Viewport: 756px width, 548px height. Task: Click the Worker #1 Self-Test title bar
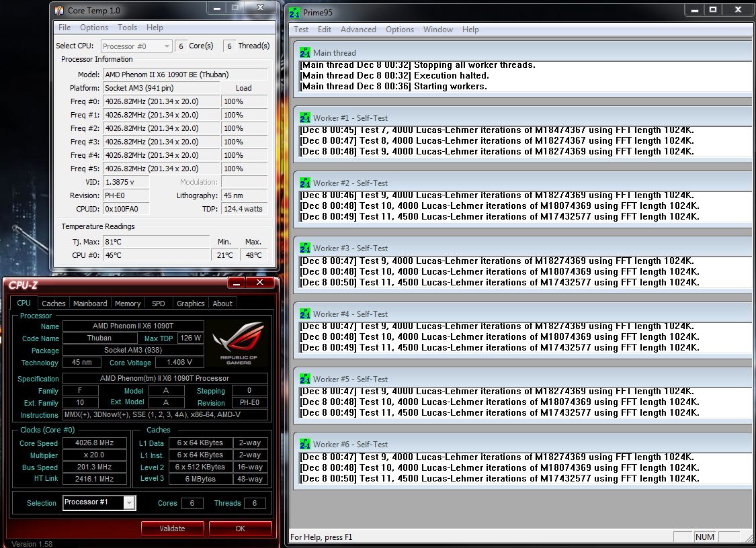[x=523, y=118]
